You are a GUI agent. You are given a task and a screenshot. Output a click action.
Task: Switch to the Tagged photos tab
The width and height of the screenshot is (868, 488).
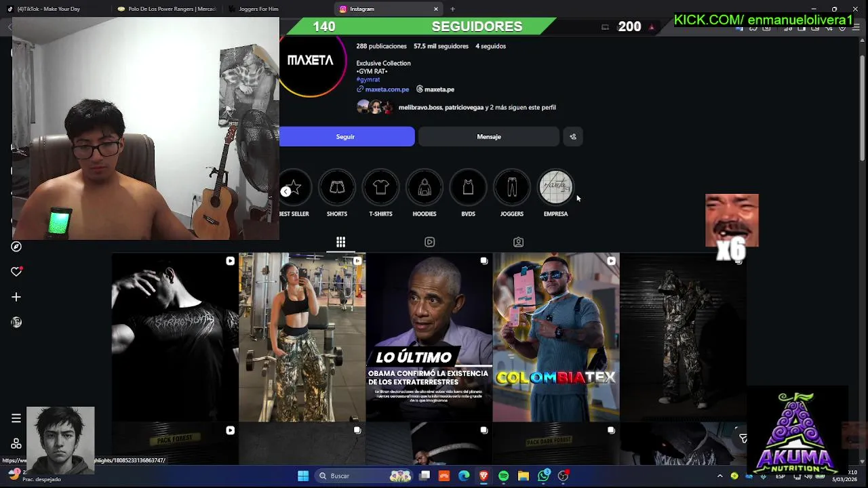(x=518, y=242)
